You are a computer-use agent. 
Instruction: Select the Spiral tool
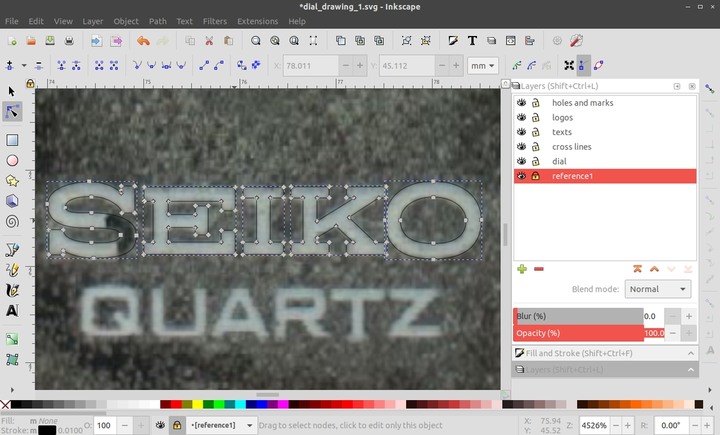12,221
